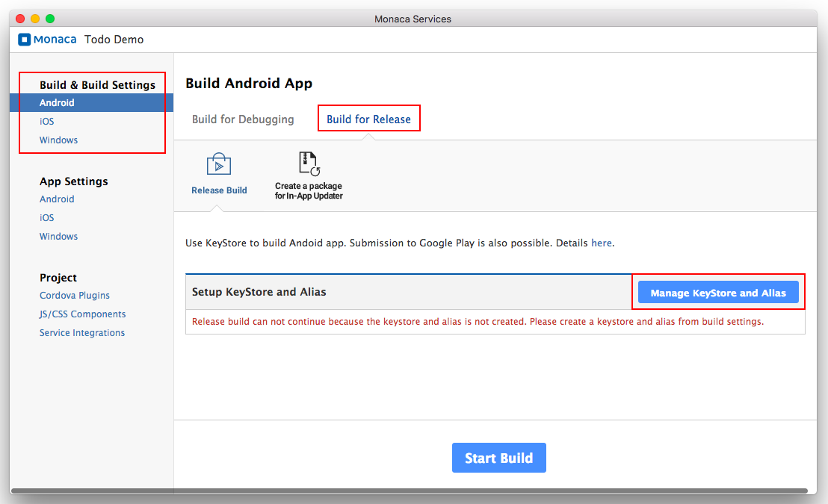Follow the 'here' details link

pos(601,243)
